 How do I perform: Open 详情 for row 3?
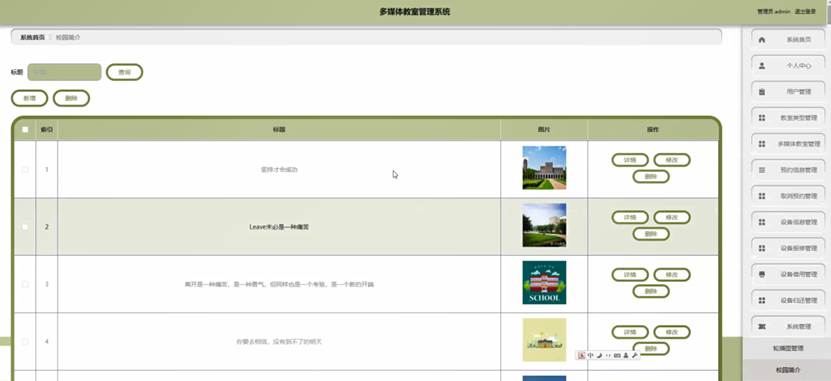pos(630,274)
